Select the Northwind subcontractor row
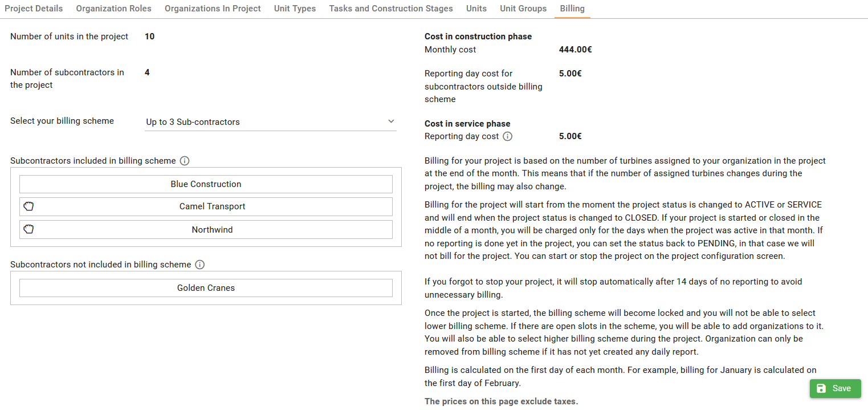The height and width of the screenshot is (410, 868). click(x=206, y=229)
